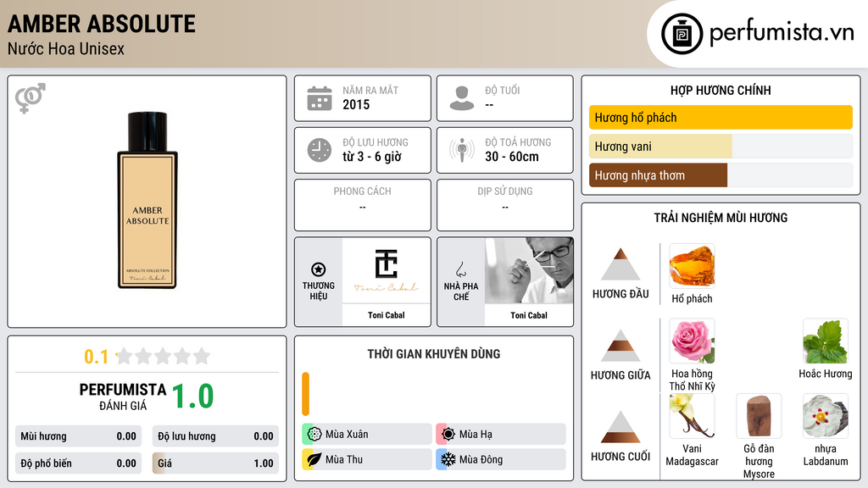Click the Vani Madagascar note image
The height and width of the screenshot is (488, 868).
coord(692,416)
